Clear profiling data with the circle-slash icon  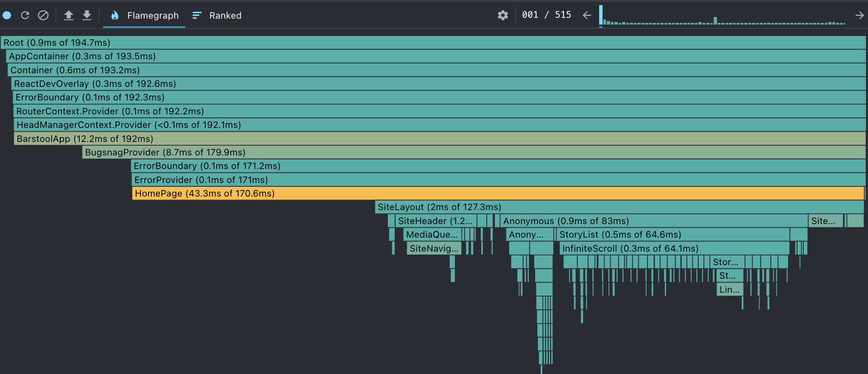click(x=43, y=16)
